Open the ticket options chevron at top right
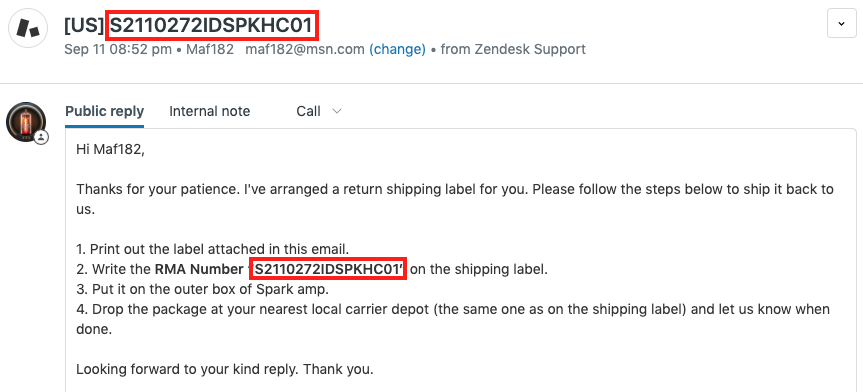Image resolution: width=863 pixels, height=392 pixels. pos(841,24)
